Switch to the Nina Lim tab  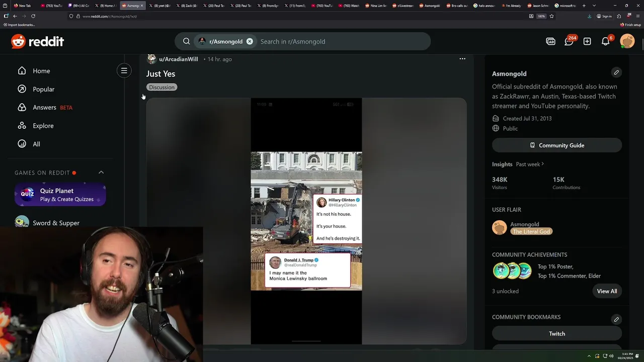[376, 6]
